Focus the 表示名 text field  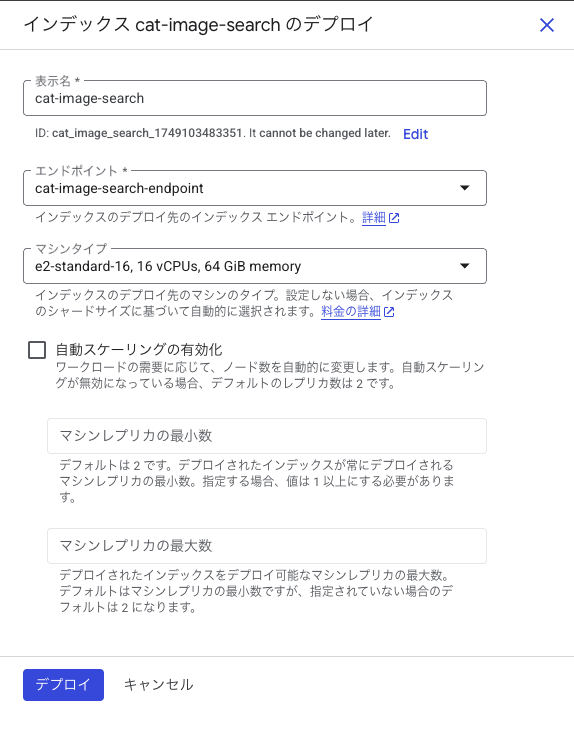255,98
